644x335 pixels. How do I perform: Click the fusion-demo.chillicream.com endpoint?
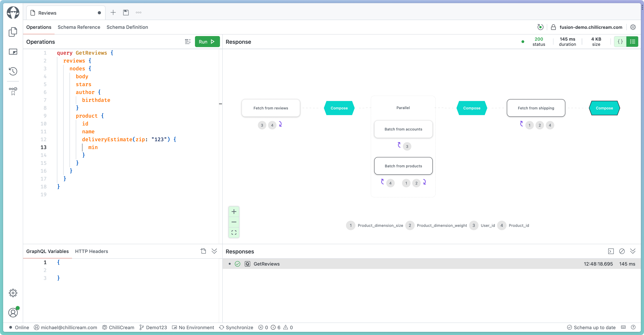(x=591, y=27)
